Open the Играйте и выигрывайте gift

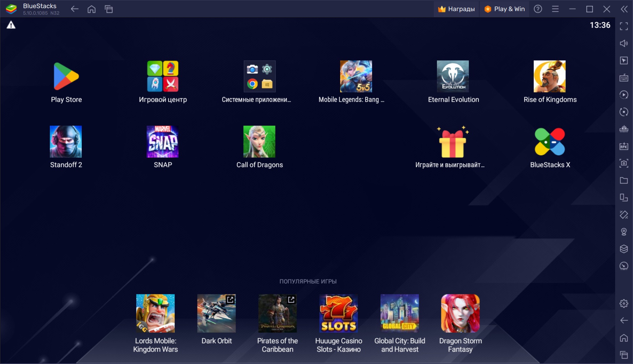pos(452,142)
